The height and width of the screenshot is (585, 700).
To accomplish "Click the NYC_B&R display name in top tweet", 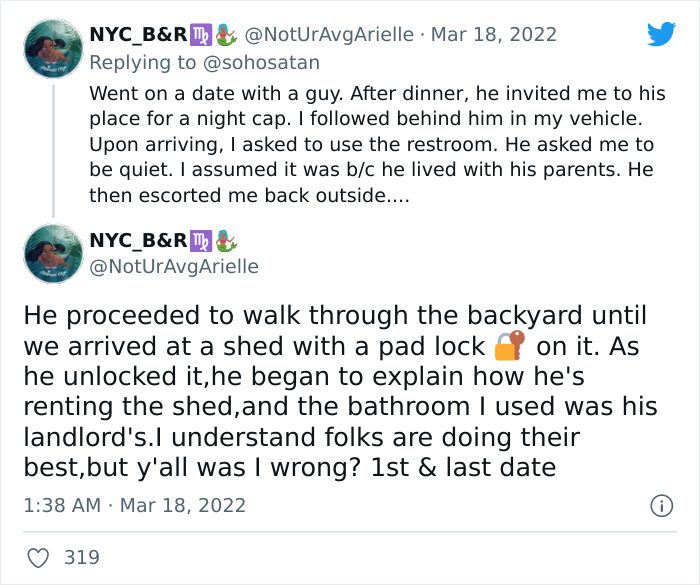I will click(x=138, y=35).
